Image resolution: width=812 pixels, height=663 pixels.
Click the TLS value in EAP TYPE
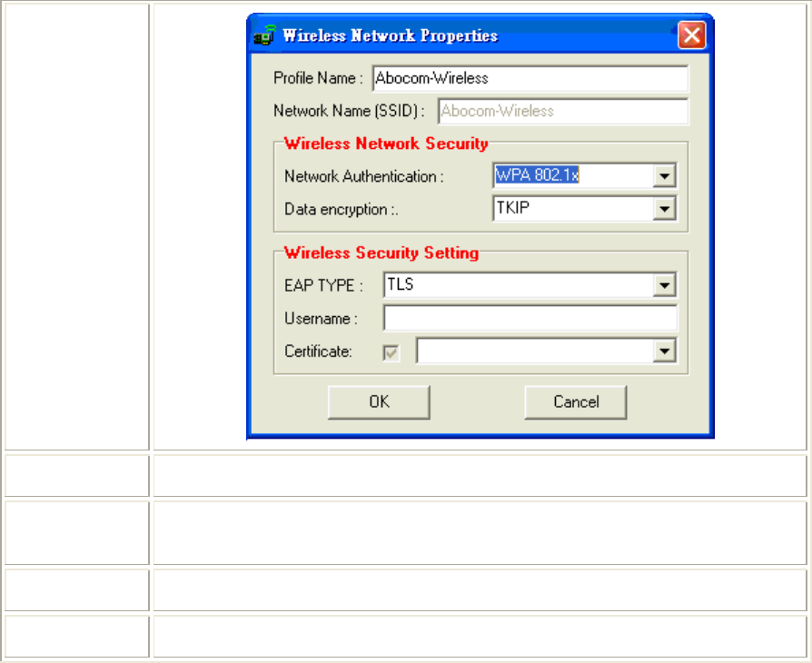[401, 284]
